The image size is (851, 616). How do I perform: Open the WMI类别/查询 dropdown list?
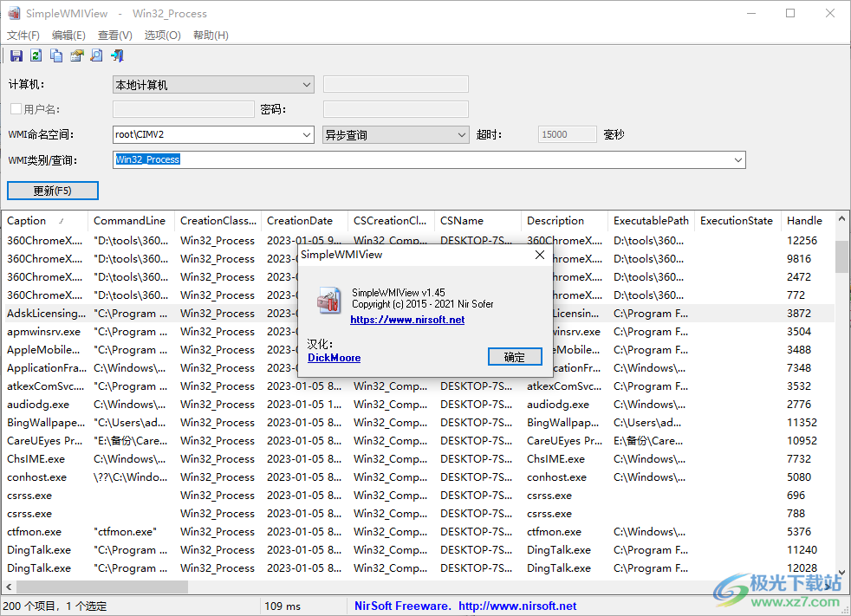[x=737, y=159]
